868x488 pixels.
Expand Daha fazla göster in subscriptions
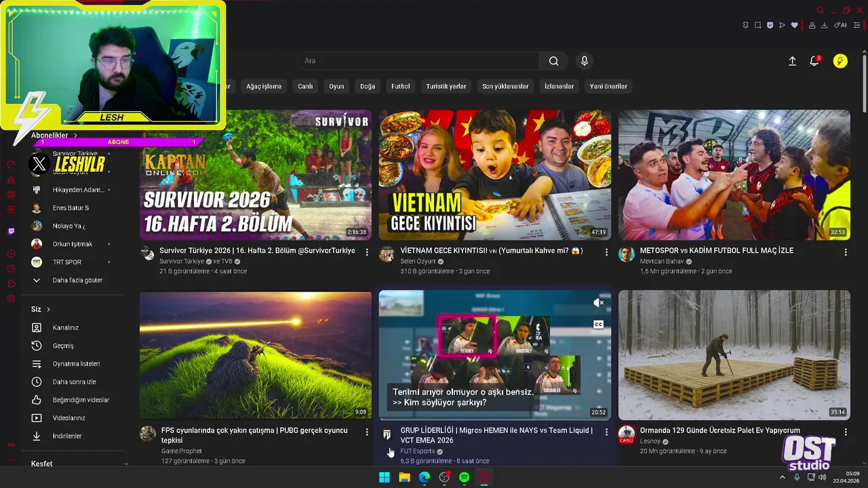point(76,280)
